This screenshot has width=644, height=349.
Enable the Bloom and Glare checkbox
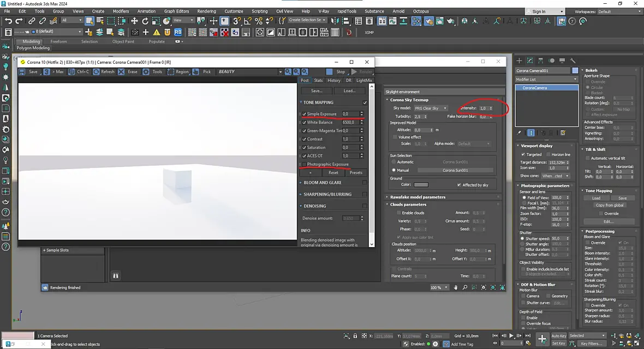click(365, 183)
